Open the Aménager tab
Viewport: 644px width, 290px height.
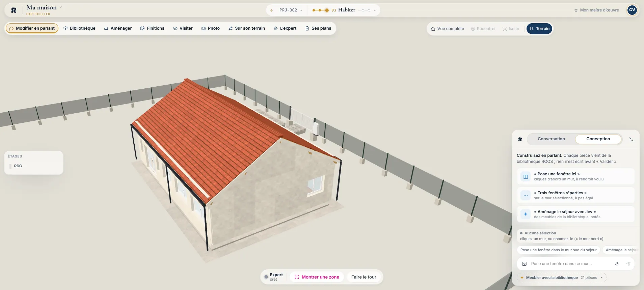118,28
